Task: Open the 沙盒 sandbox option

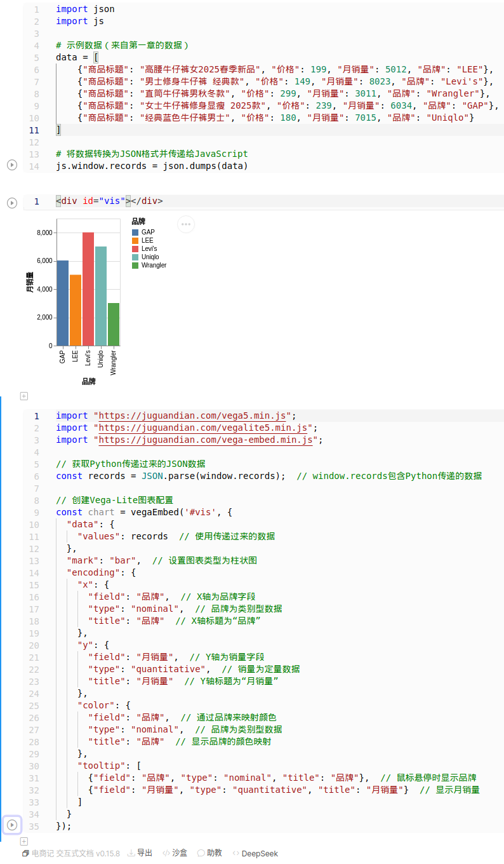Action: coord(175,853)
